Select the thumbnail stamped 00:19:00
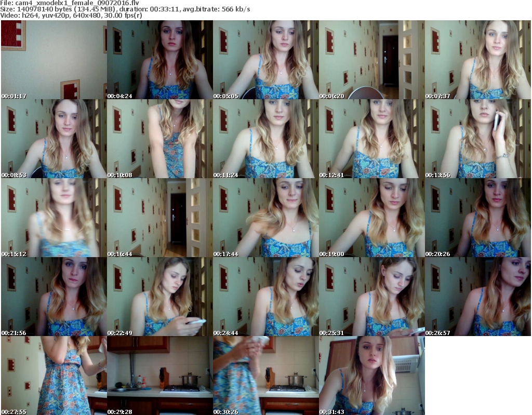 pyautogui.click(x=371, y=218)
